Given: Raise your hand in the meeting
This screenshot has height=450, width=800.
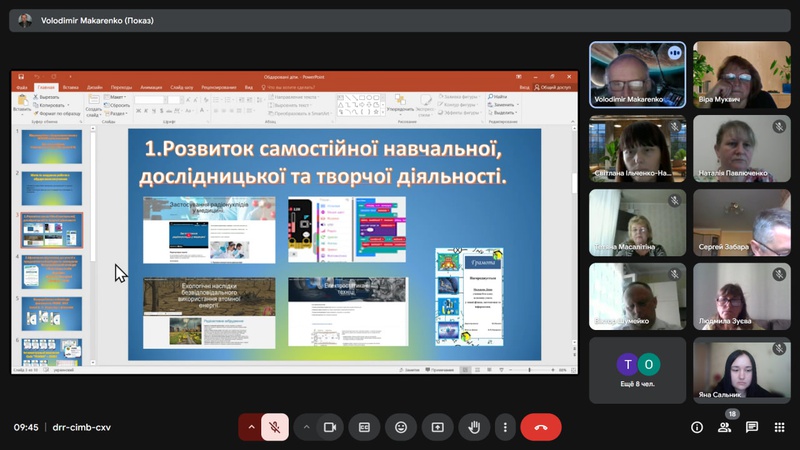Looking at the screenshot, I should 473,427.
